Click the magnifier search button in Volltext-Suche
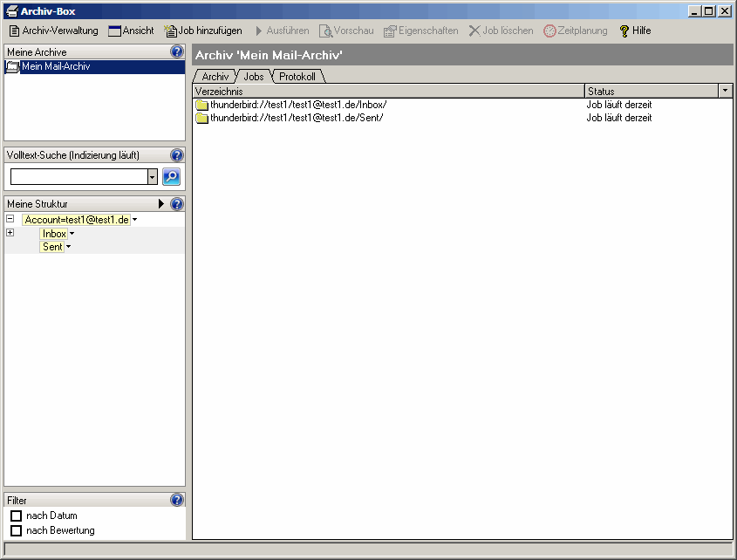The height and width of the screenshot is (560, 737). click(171, 176)
